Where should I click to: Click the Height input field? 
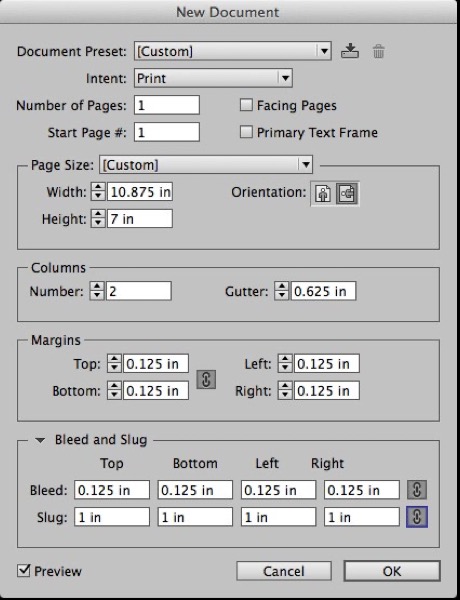coord(140,218)
